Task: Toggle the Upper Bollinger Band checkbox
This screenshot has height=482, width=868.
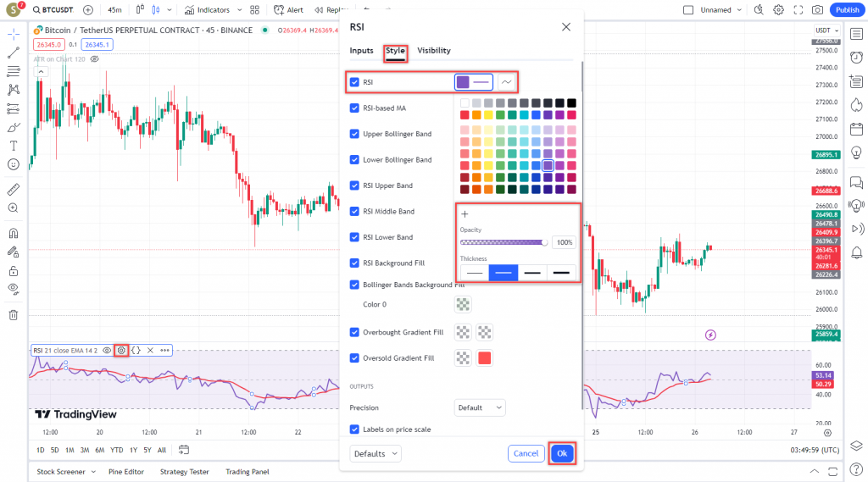Action: coord(354,134)
